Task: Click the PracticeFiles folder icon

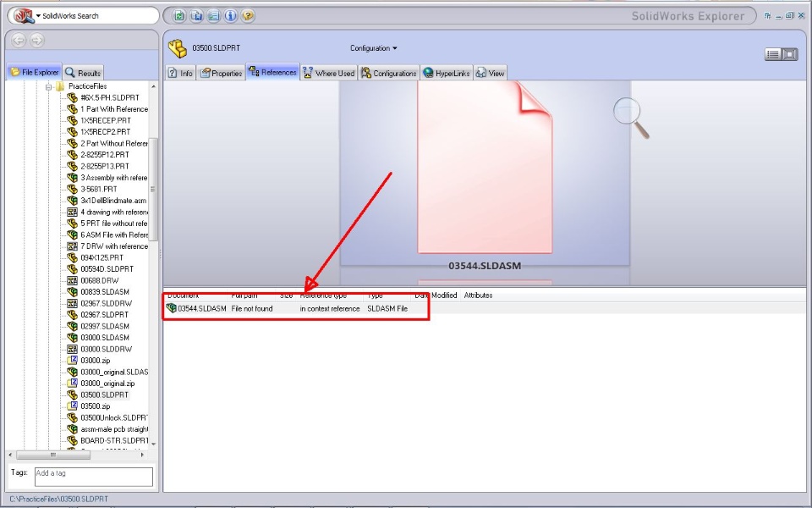Action: point(60,86)
